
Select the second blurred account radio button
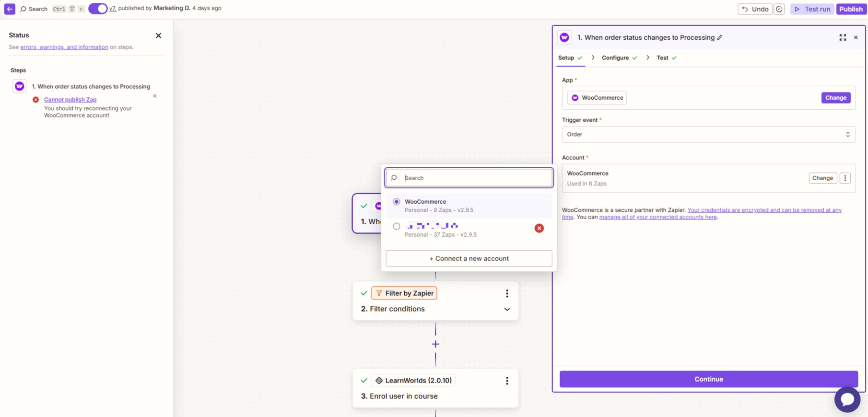coord(397,226)
